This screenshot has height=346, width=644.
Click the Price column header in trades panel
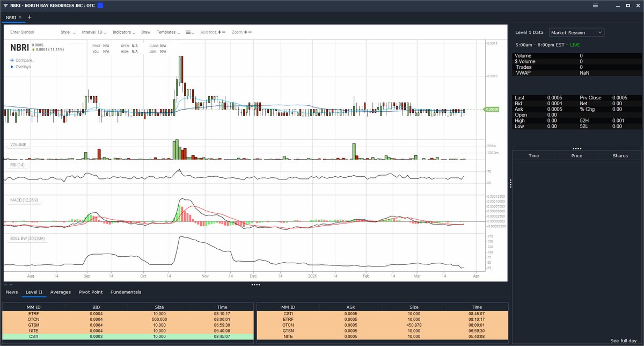[577, 155]
